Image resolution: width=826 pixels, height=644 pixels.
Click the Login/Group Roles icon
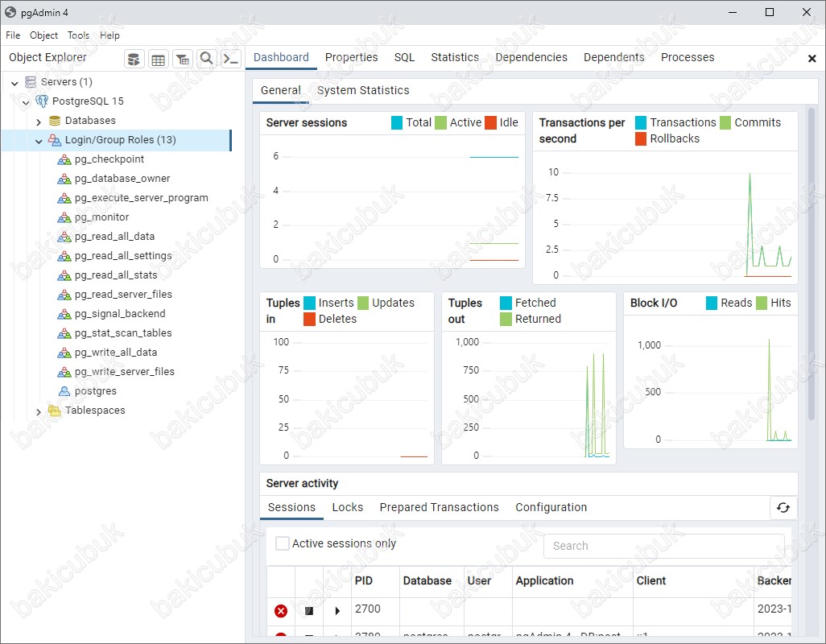coord(54,140)
